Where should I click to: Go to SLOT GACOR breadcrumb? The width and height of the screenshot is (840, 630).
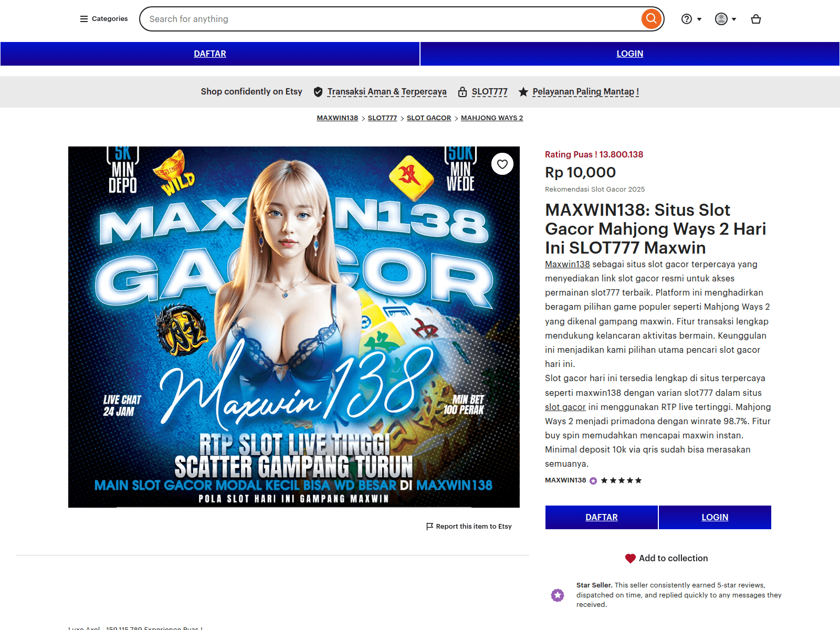[x=429, y=118]
